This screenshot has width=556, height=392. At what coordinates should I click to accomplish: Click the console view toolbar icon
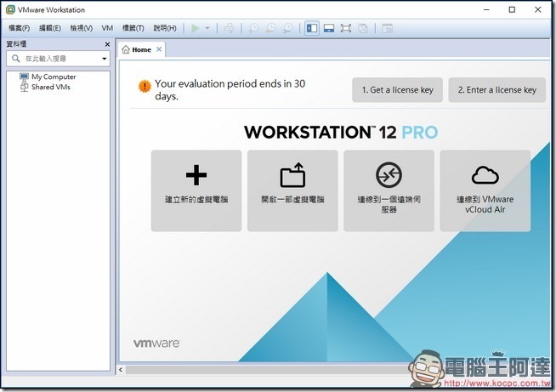click(x=387, y=28)
